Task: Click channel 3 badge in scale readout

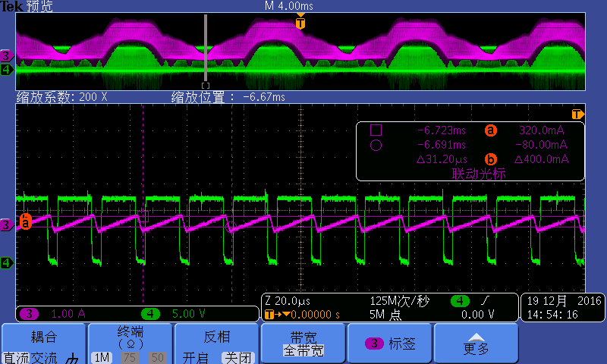Action: coord(30,314)
